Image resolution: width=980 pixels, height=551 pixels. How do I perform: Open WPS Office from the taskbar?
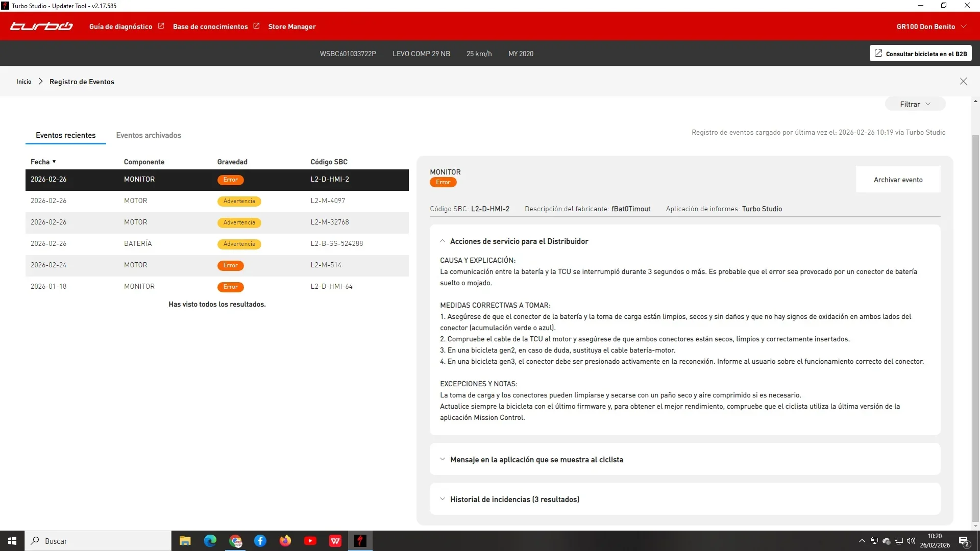pos(335,541)
